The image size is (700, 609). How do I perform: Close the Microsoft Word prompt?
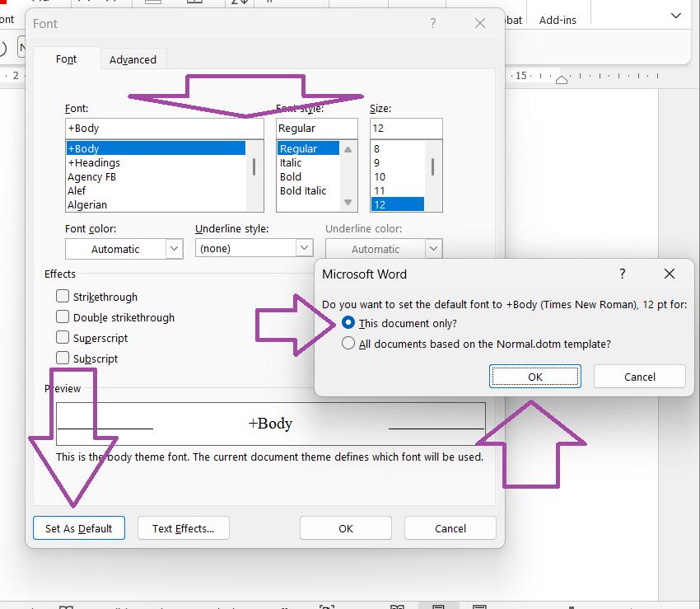tap(670, 274)
